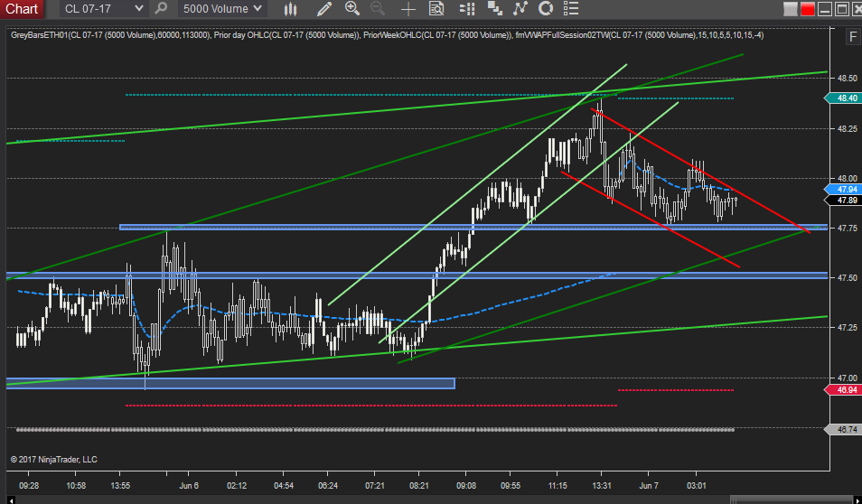Open the data series stacked-squares icon

[x=495, y=8]
